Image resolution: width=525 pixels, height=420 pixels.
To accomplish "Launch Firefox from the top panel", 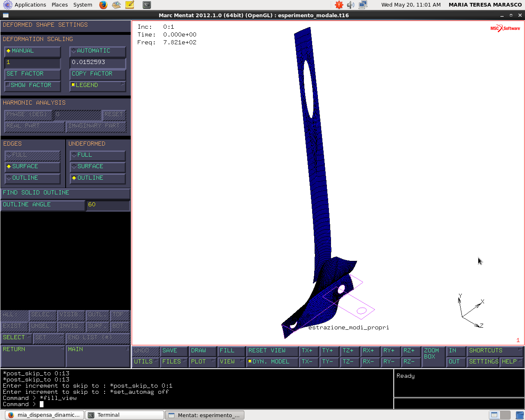I will (x=103, y=5).
